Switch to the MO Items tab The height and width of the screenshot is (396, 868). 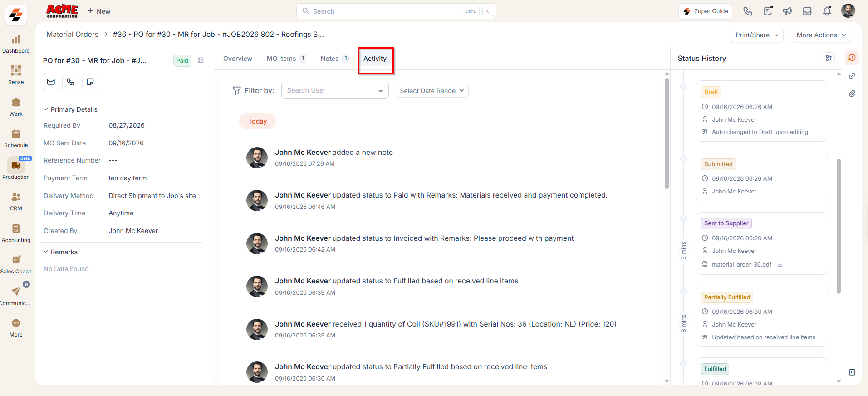(286, 59)
